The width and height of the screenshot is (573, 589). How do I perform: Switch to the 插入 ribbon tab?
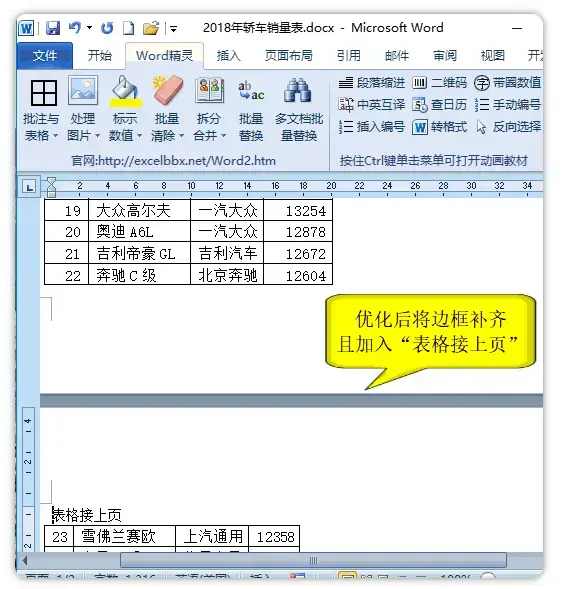[x=228, y=56]
